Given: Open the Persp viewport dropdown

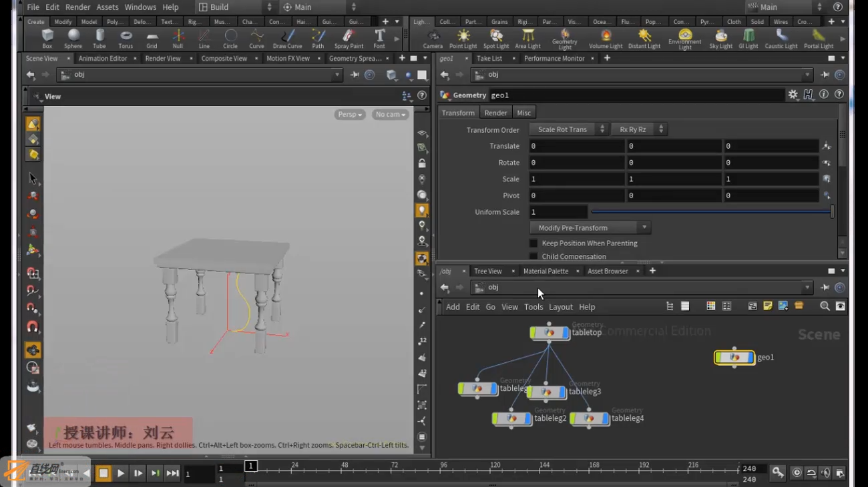Looking at the screenshot, I should (x=350, y=115).
